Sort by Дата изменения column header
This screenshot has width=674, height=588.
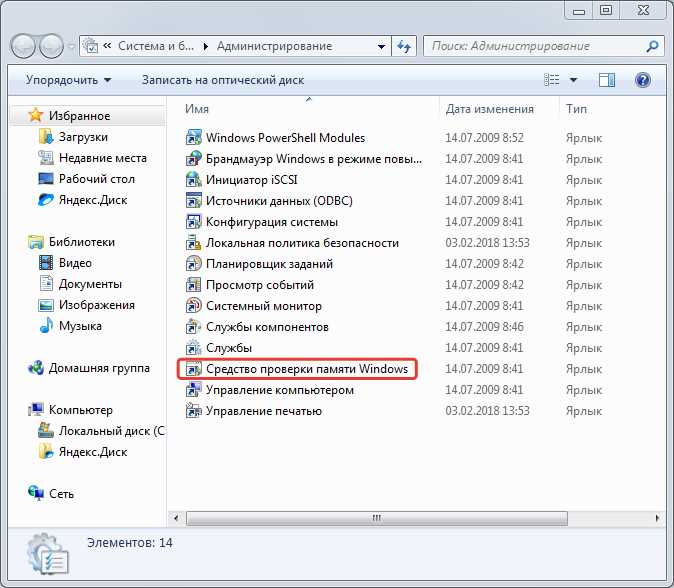(x=490, y=109)
